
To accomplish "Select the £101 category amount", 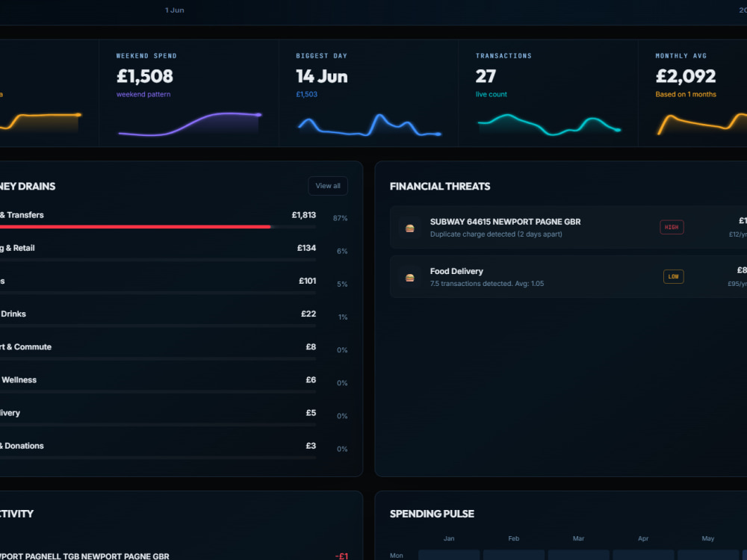I will [x=307, y=281].
